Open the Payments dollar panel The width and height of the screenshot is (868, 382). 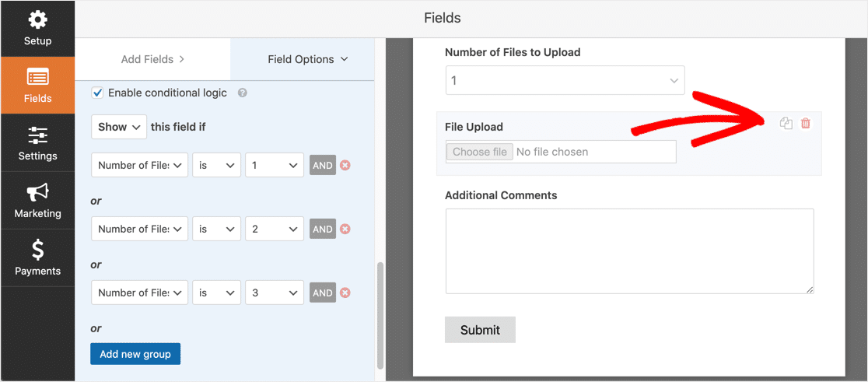37,258
